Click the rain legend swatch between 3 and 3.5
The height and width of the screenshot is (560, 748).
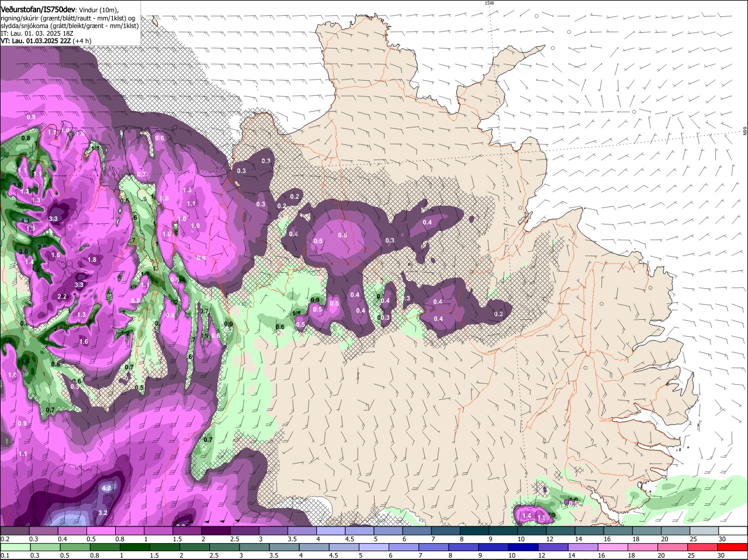point(255,547)
